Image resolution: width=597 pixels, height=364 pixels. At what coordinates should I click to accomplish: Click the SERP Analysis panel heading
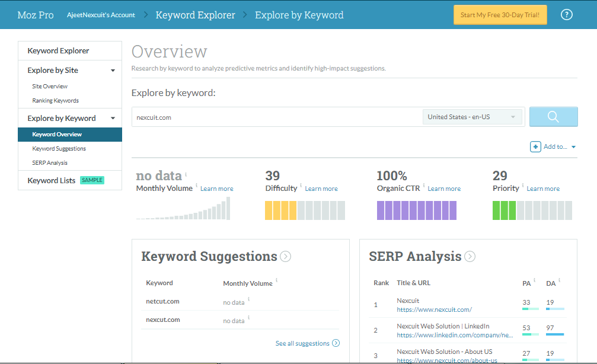pos(415,256)
